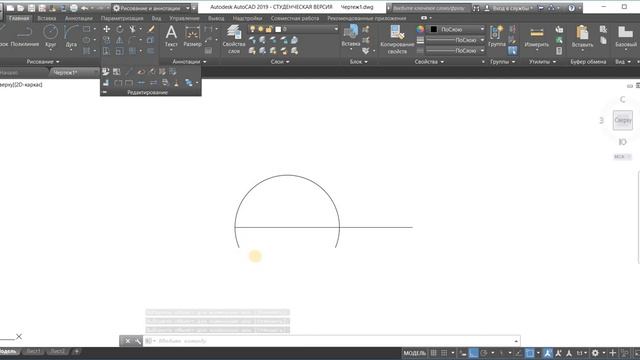Expand the Рисование panel
This screenshot has width=640, height=360.
coord(43,62)
